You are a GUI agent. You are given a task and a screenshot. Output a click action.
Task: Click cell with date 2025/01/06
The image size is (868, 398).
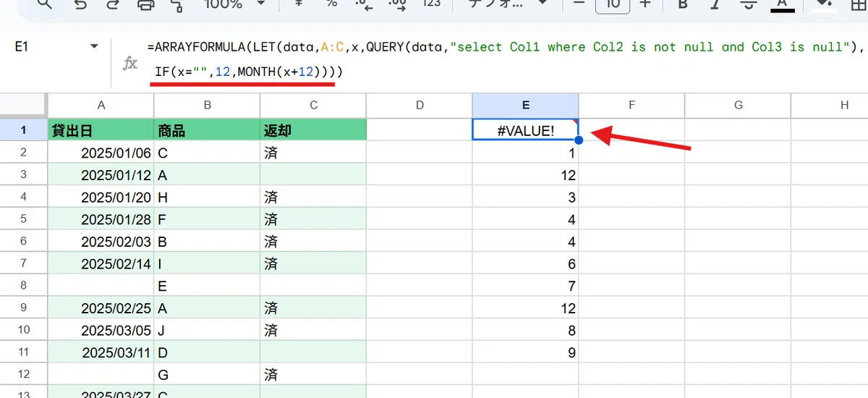coord(101,153)
